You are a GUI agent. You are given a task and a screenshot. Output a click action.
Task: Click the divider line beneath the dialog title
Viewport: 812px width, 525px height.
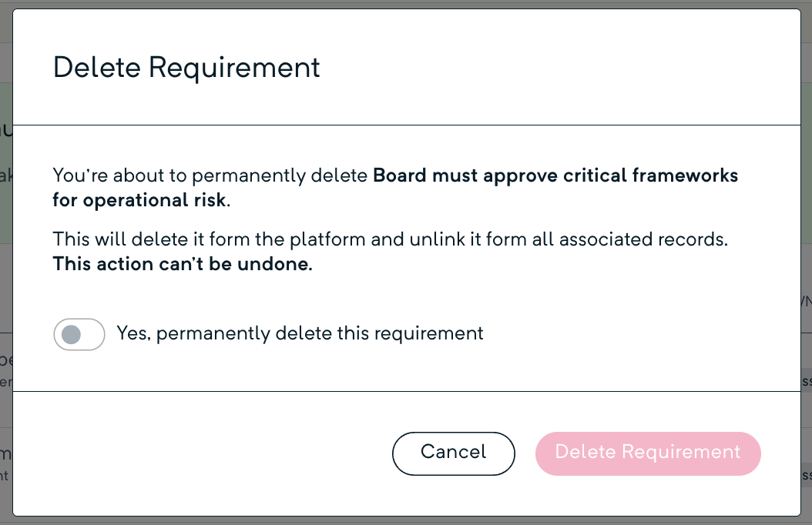[x=406, y=125]
